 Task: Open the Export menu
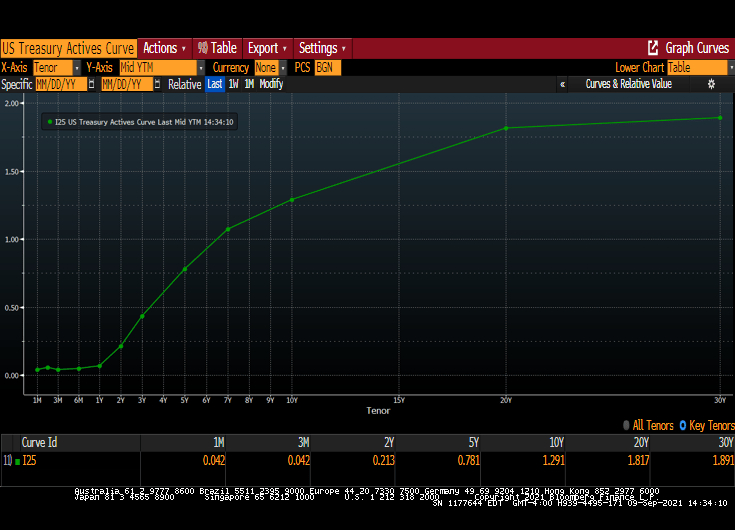click(267, 48)
